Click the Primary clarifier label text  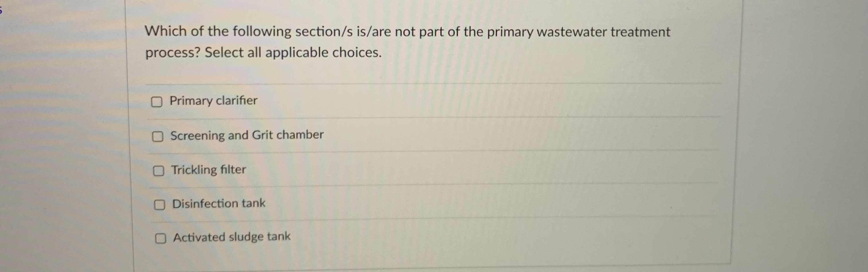click(x=214, y=100)
